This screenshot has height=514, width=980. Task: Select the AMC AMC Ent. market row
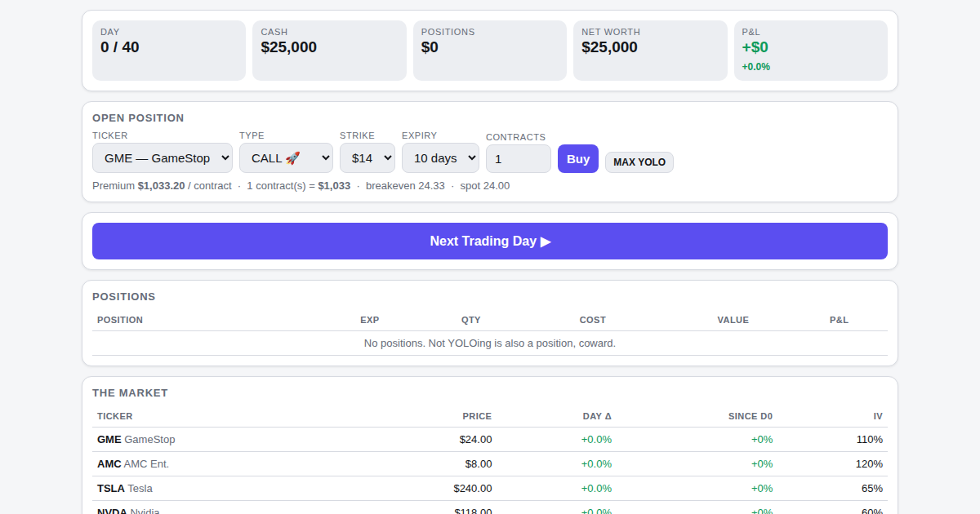(x=490, y=464)
